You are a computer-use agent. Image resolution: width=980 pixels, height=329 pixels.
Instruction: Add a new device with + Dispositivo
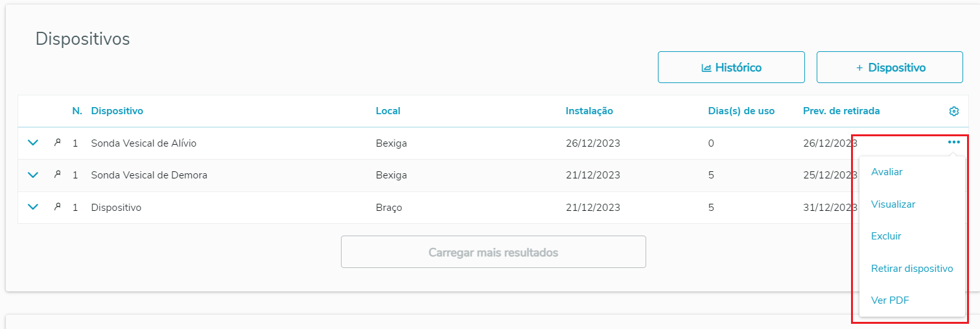(x=889, y=67)
